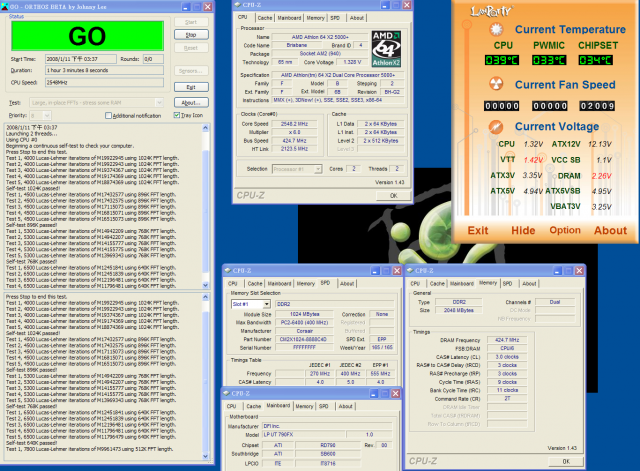Click the disabled Sensors button in ORTHOS

point(191,71)
